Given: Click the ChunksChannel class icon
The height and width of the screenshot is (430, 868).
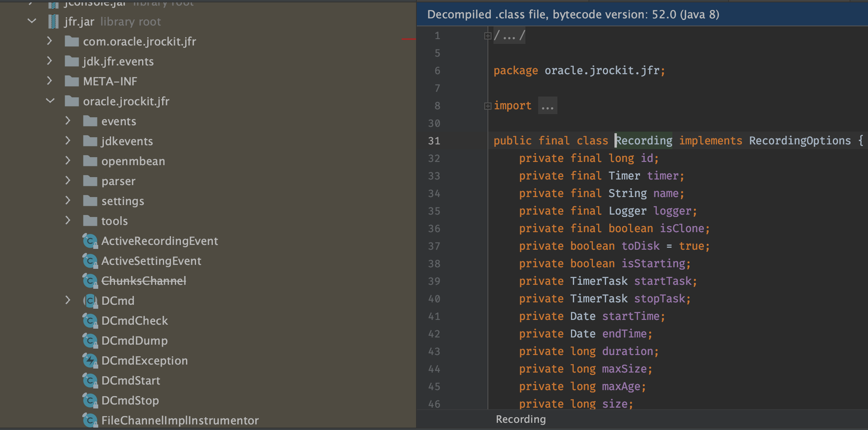Looking at the screenshot, I should click(90, 281).
